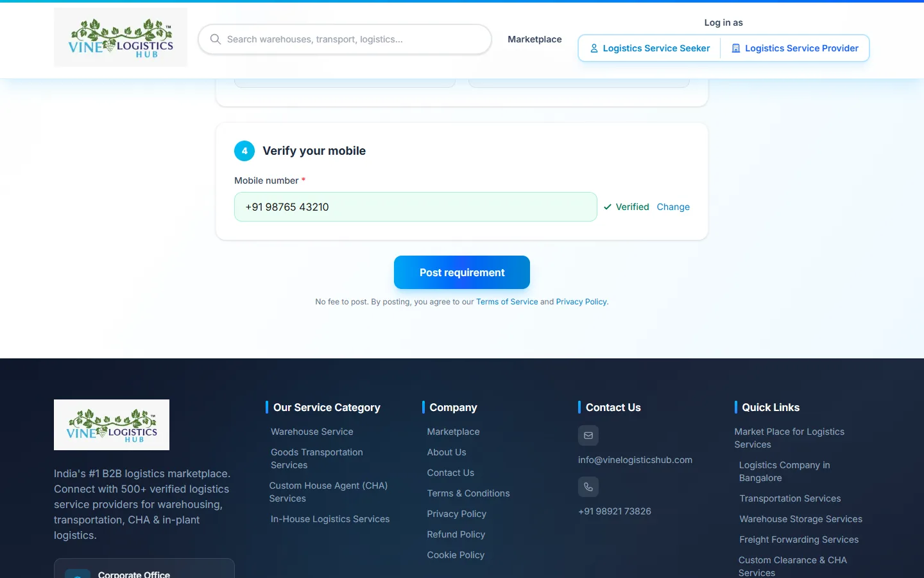
Task: Click the Verify your mobile heading
Action: click(x=314, y=151)
